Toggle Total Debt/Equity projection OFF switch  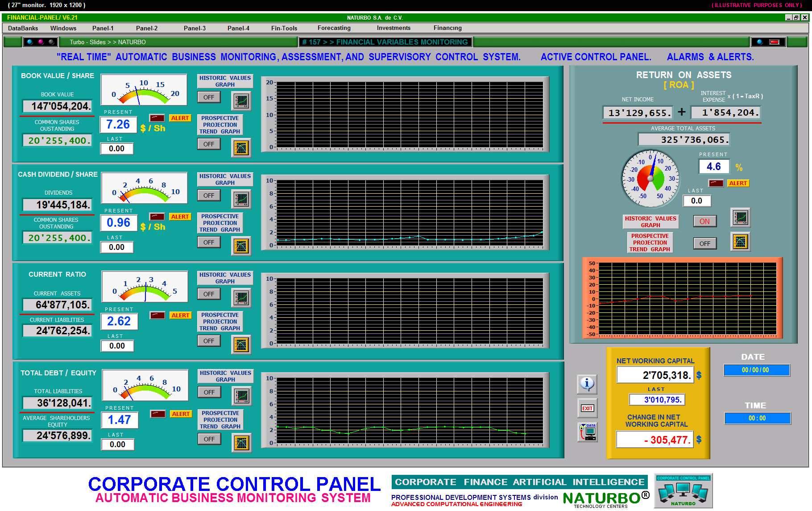pyautogui.click(x=209, y=439)
